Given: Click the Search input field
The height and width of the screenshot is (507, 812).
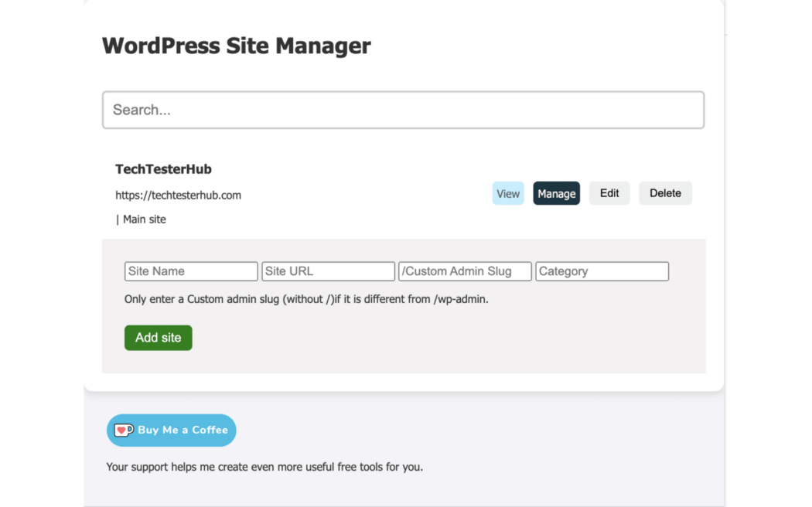Looking at the screenshot, I should [x=403, y=110].
